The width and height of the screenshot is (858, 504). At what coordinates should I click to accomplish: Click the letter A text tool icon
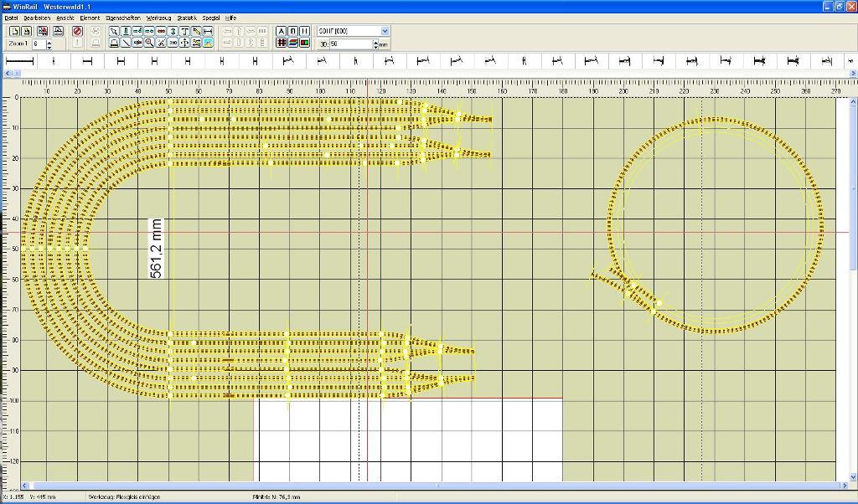coord(282,31)
